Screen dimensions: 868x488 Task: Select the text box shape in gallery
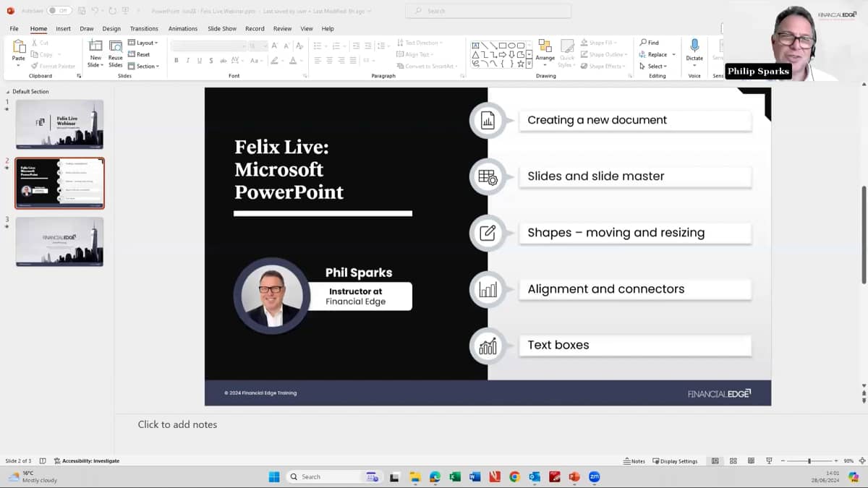click(x=476, y=45)
